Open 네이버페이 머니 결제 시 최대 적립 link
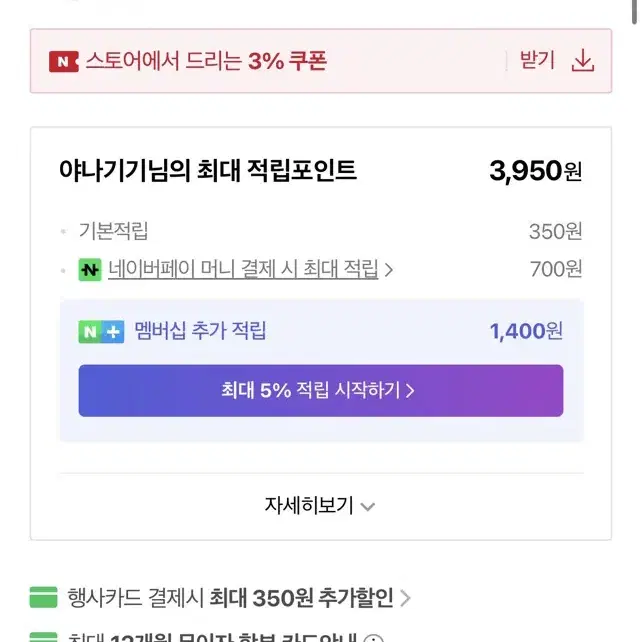 [243, 269]
